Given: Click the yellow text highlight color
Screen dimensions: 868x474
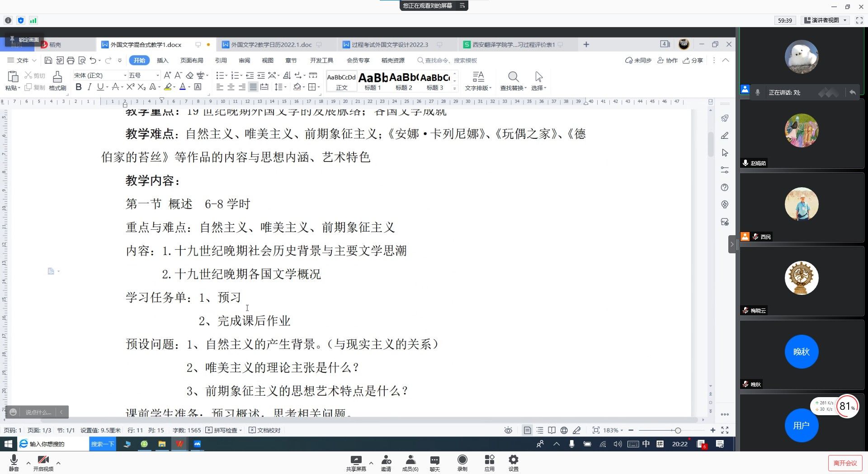Looking at the screenshot, I should click(x=168, y=87).
